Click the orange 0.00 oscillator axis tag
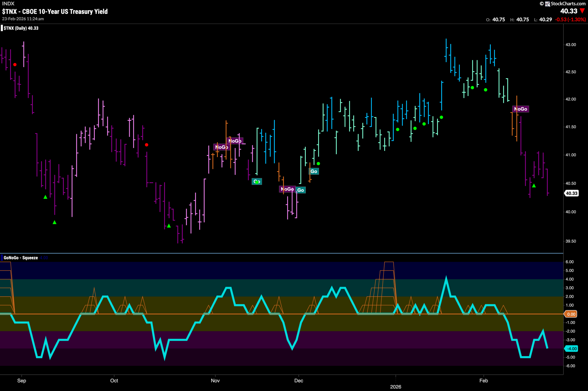 [571, 314]
